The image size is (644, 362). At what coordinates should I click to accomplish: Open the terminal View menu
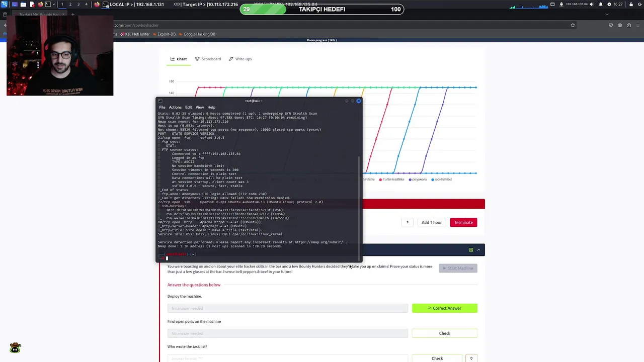pyautogui.click(x=200, y=107)
